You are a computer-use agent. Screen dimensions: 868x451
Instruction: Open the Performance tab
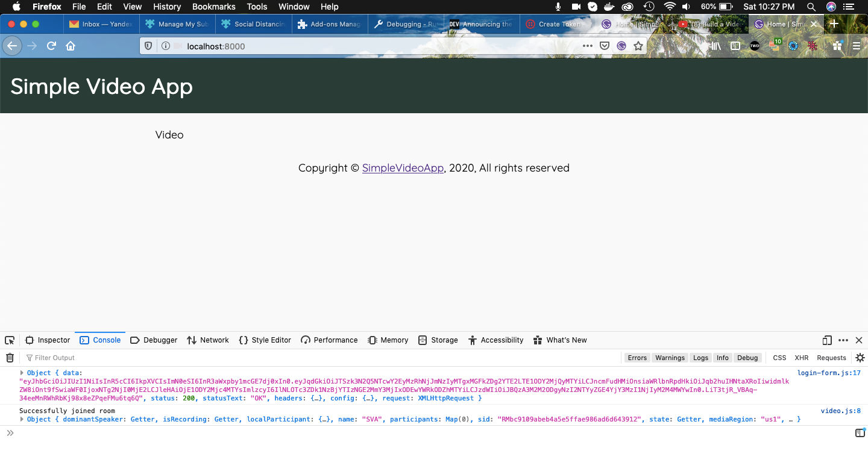(x=329, y=340)
